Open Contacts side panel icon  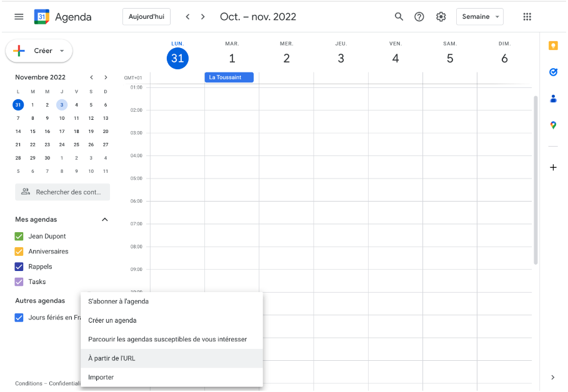(553, 99)
